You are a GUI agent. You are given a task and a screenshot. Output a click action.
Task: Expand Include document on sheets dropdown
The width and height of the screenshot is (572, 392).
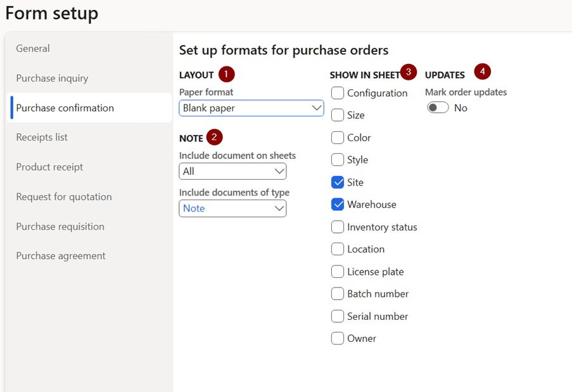click(x=232, y=172)
